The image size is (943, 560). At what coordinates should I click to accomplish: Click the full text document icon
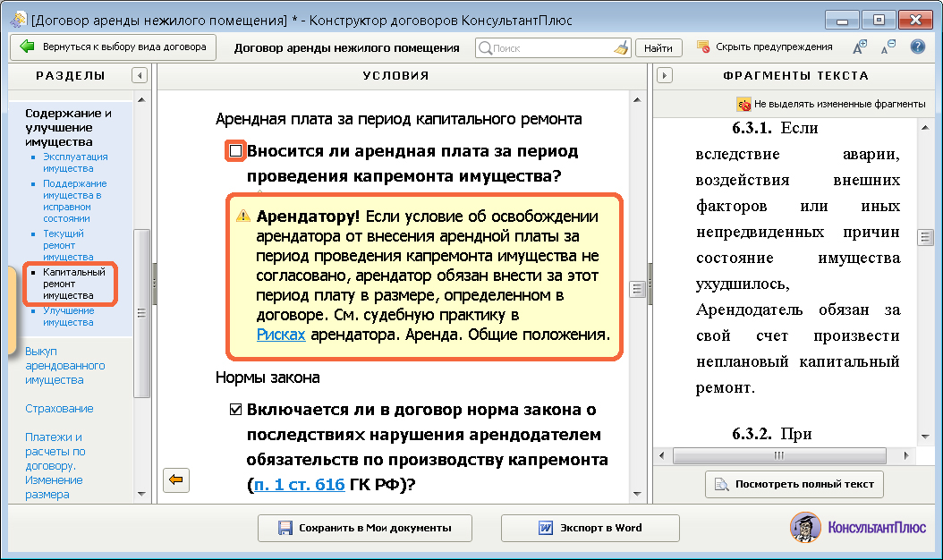(721, 484)
